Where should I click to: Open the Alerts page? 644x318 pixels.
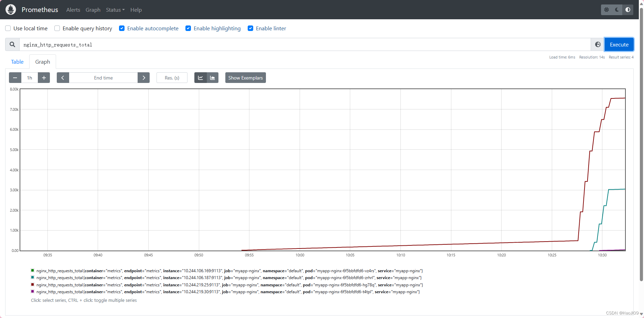[73, 10]
